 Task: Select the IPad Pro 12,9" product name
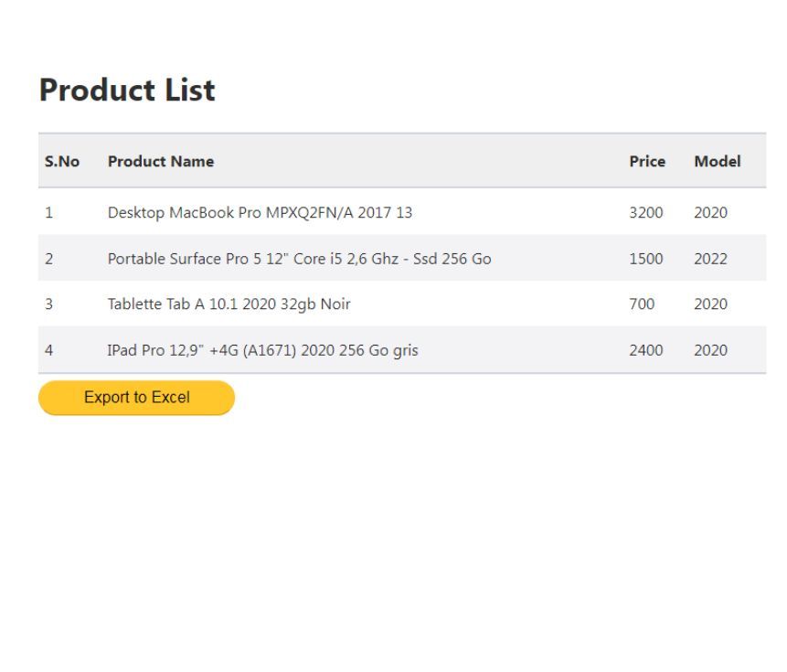tap(262, 350)
